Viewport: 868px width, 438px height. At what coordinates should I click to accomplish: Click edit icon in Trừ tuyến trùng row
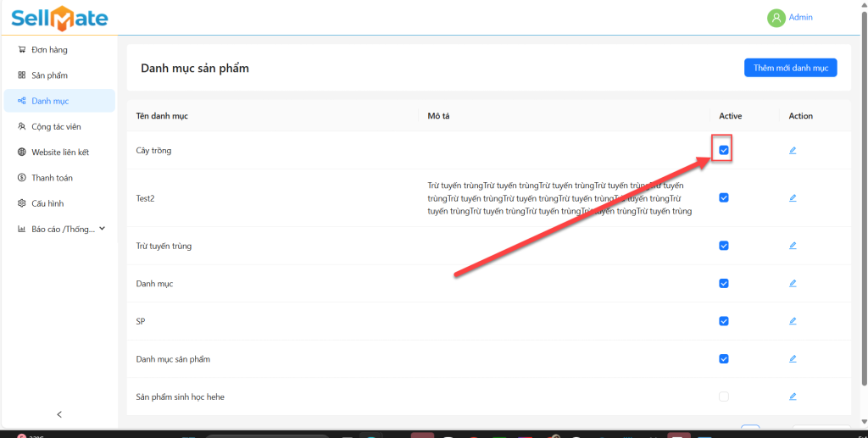tap(793, 246)
